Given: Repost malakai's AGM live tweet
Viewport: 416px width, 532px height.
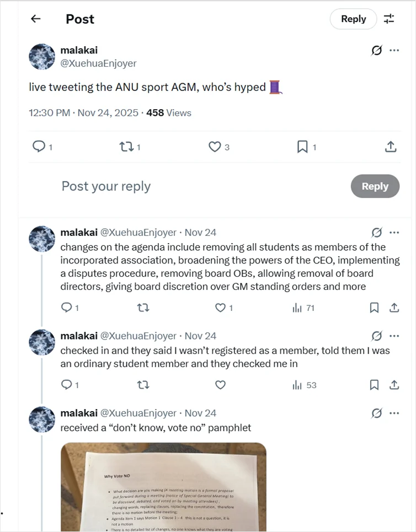Looking at the screenshot, I should pos(127,147).
